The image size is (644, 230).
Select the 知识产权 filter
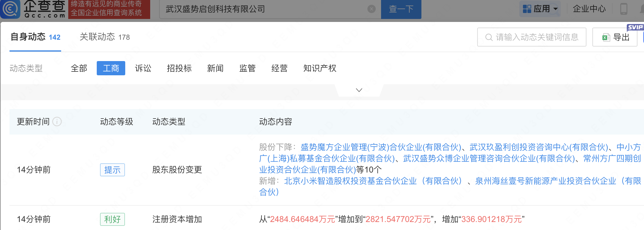(320, 68)
